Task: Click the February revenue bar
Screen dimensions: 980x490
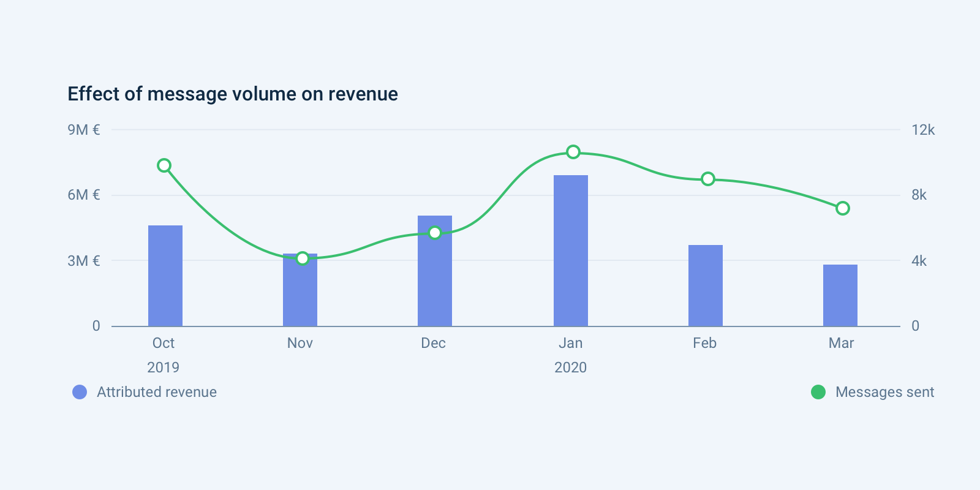Action: pyautogui.click(x=706, y=285)
